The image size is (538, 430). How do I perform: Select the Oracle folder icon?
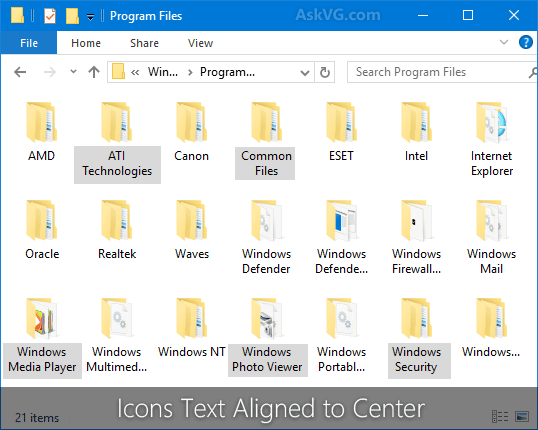coord(42,220)
